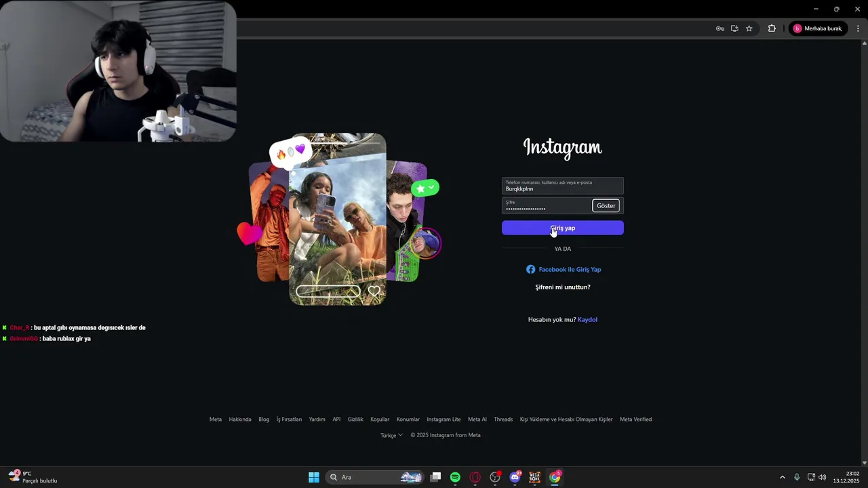Open the Meta footer link
This screenshot has width=868, height=488.
216,419
